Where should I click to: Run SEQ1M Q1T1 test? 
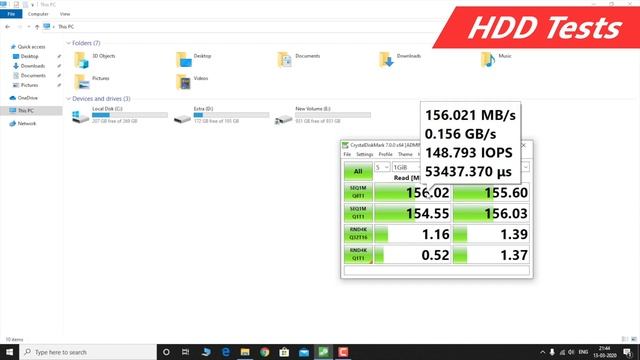(x=358, y=213)
